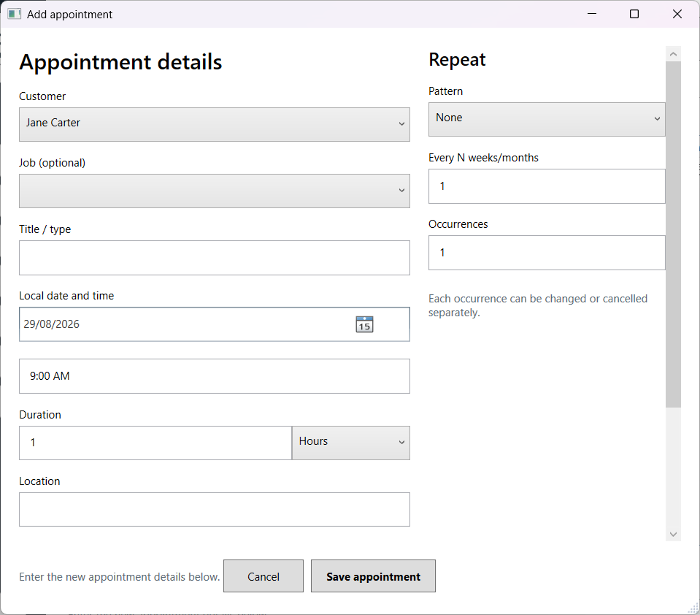Click the 'Local date and time' label
The width and height of the screenshot is (700, 615).
tap(66, 296)
